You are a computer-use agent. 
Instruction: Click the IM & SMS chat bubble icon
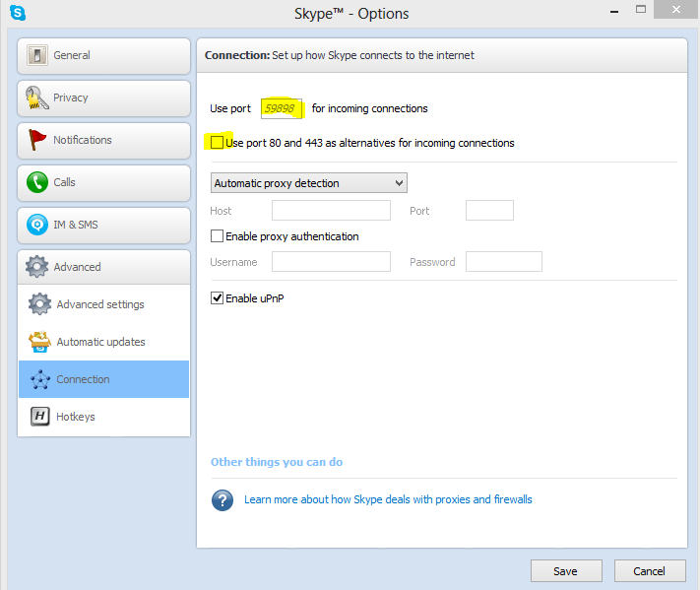(37, 225)
